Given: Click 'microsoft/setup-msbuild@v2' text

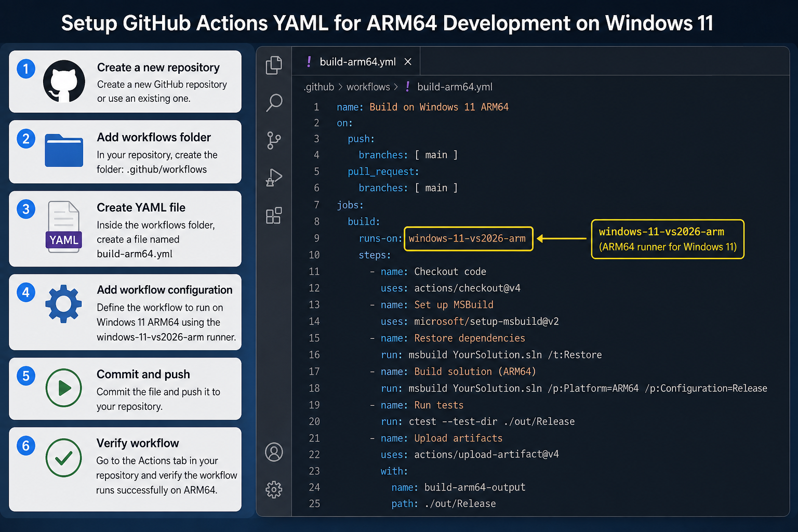Looking at the screenshot, I should coord(486,322).
